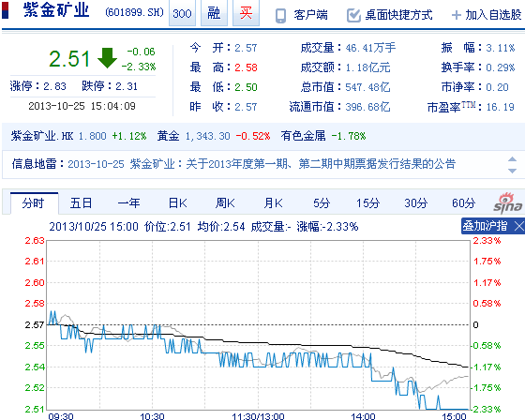Click the 300 index badge

coord(182,13)
